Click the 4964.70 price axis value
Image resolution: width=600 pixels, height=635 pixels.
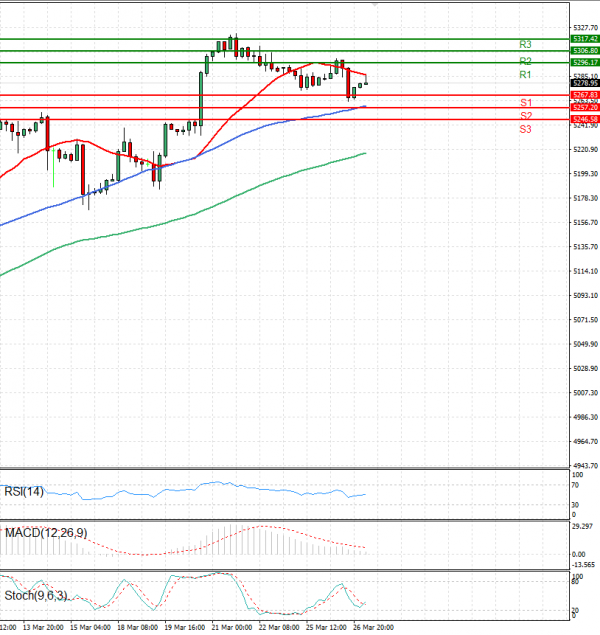[x=585, y=441]
